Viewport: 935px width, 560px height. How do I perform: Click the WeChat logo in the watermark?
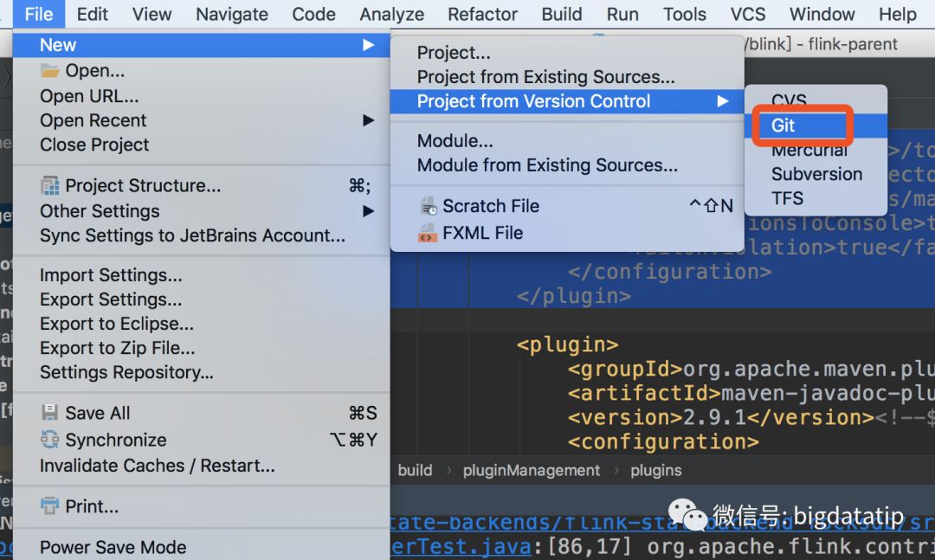pos(687,515)
